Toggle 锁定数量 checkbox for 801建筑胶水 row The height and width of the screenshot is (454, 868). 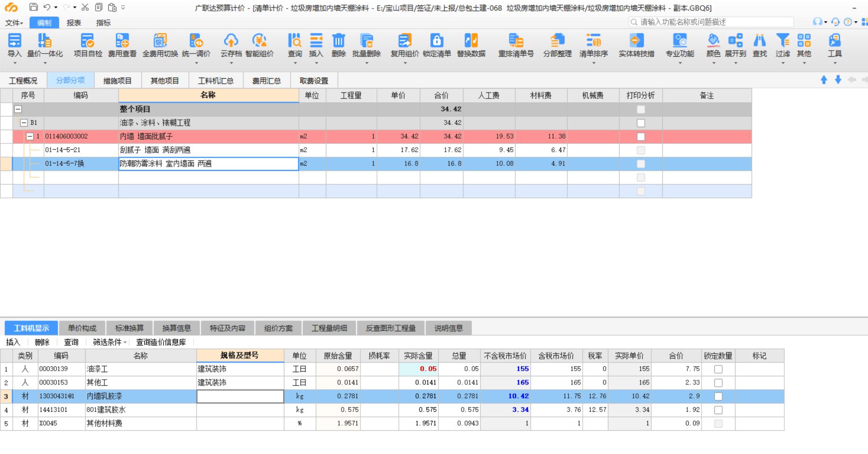(718, 410)
